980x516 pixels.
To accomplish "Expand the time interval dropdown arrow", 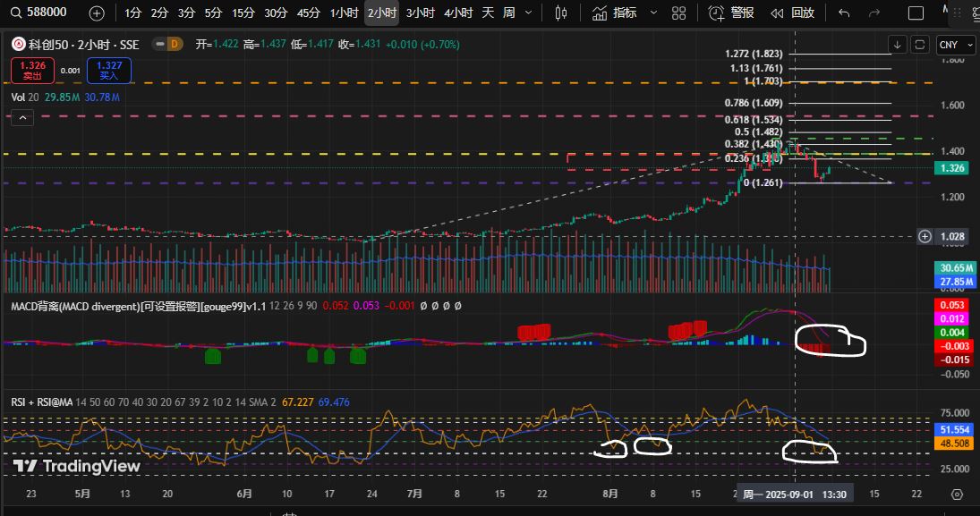I will pos(529,13).
